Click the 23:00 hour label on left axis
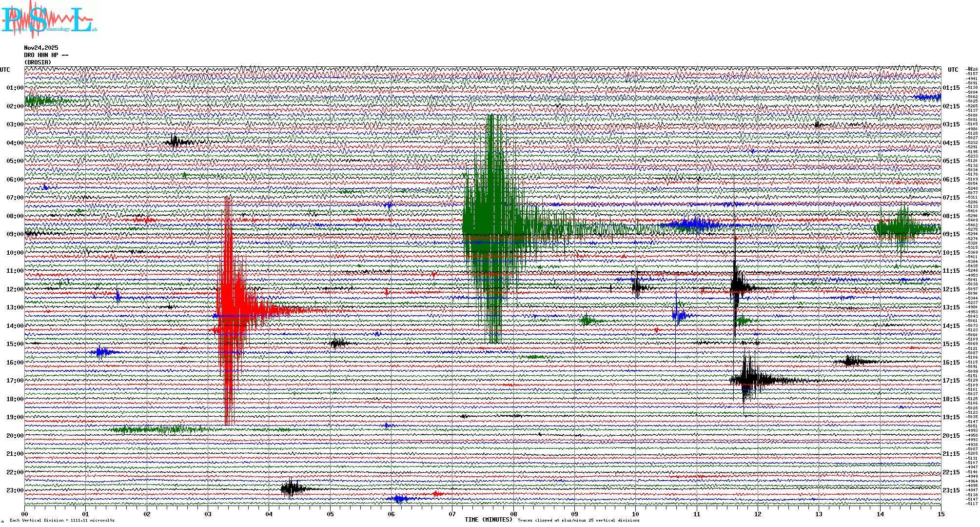The width and height of the screenshot is (980, 527). 15,490
